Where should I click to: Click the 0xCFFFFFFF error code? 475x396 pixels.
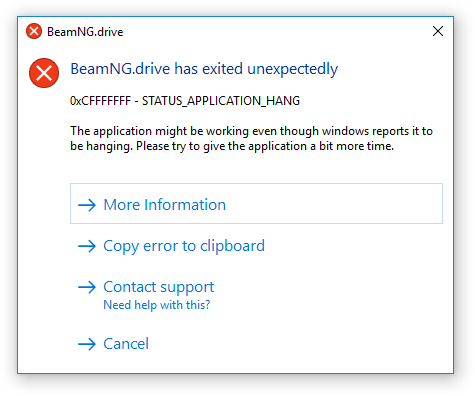[x=100, y=101]
